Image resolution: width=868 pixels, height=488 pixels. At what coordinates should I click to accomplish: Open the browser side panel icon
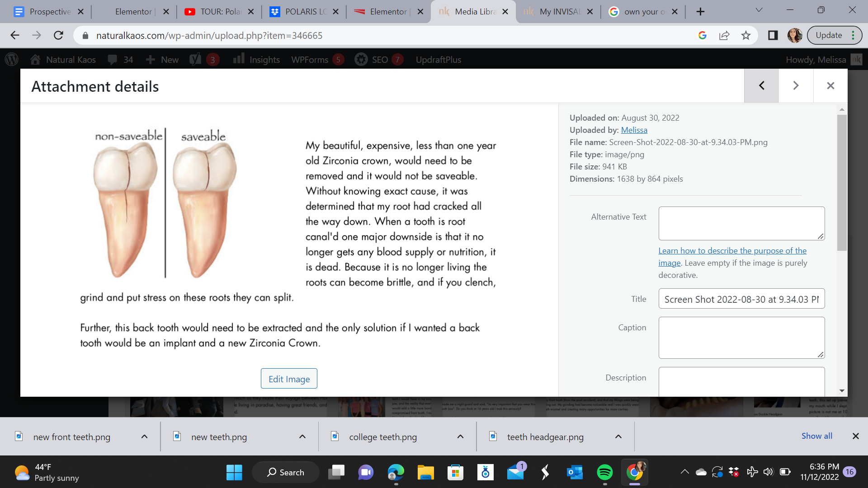[x=773, y=35]
